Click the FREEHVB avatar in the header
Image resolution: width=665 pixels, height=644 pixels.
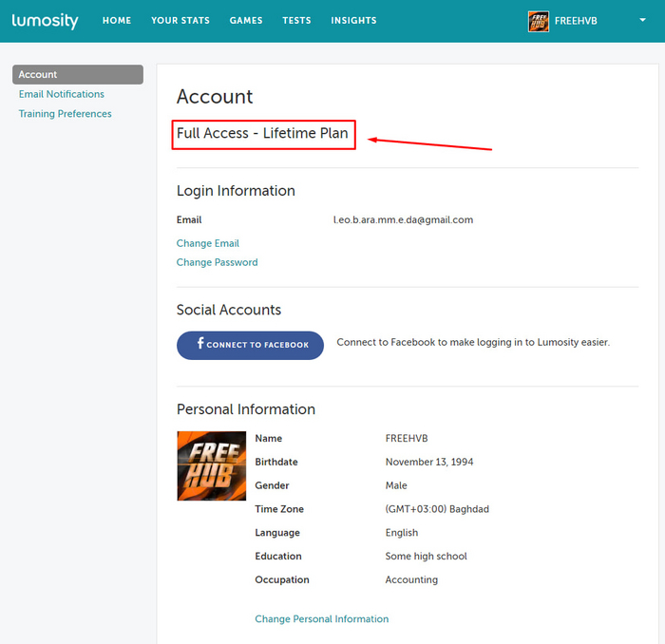click(539, 21)
